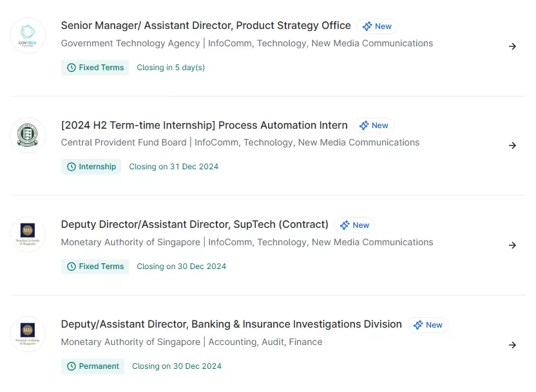Screen dimensions: 536x392
Task: Open [2024 H2 Term-time Internship] Process Automation Intern
Action: tap(204, 126)
